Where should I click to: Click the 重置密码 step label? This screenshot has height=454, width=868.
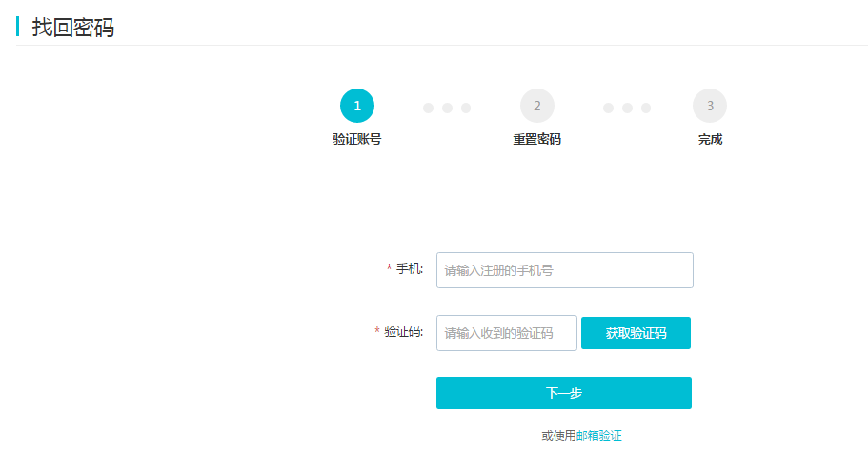(x=537, y=139)
